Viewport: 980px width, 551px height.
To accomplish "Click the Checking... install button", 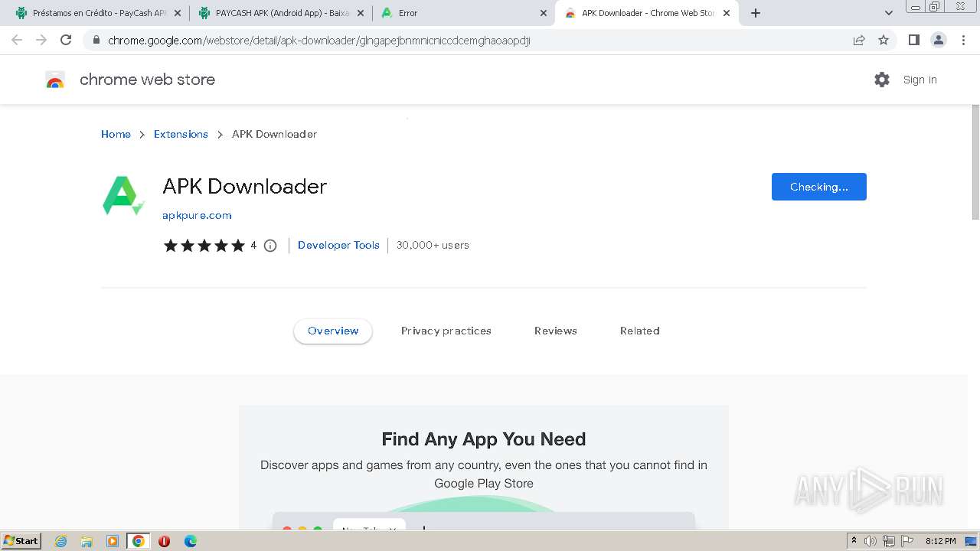I will (819, 187).
